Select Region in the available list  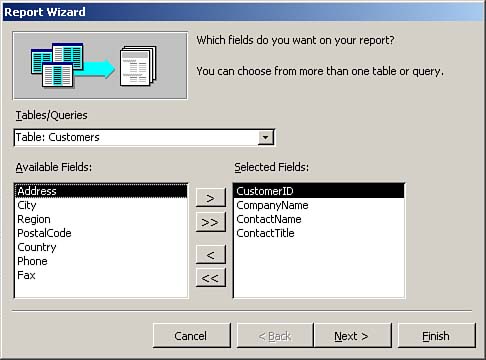(101, 219)
